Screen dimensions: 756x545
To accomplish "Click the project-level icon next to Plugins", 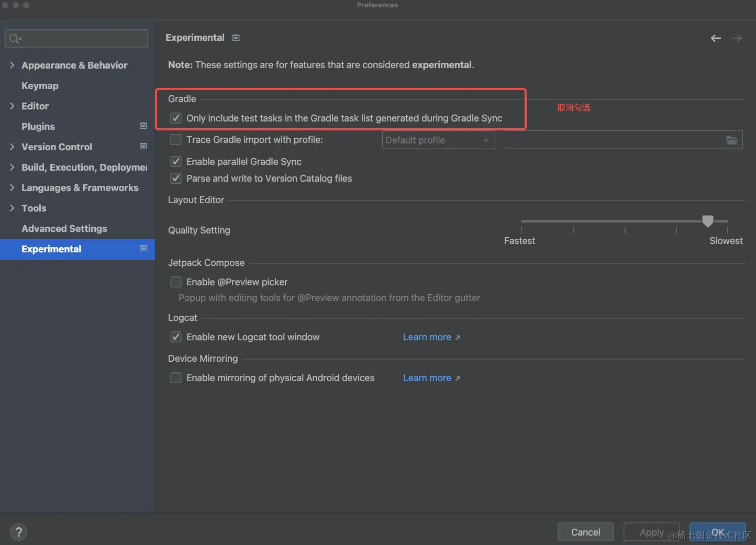I will tap(143, 126).
